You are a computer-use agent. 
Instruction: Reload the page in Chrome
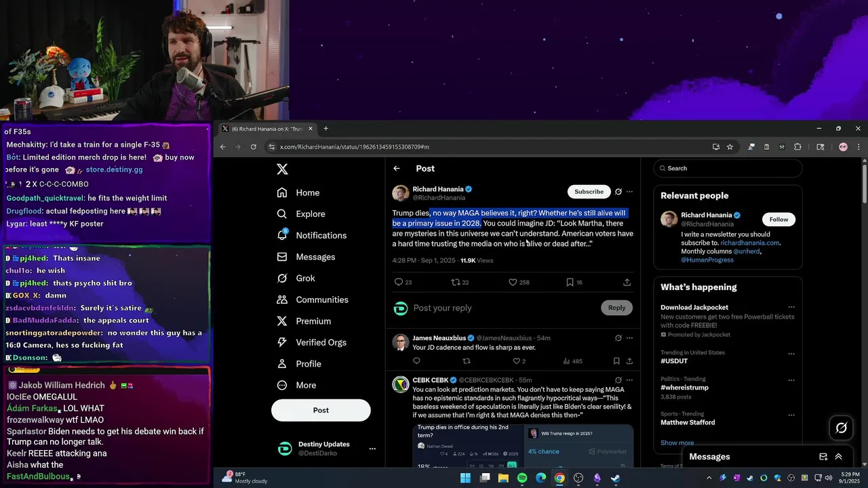point(254,146)
